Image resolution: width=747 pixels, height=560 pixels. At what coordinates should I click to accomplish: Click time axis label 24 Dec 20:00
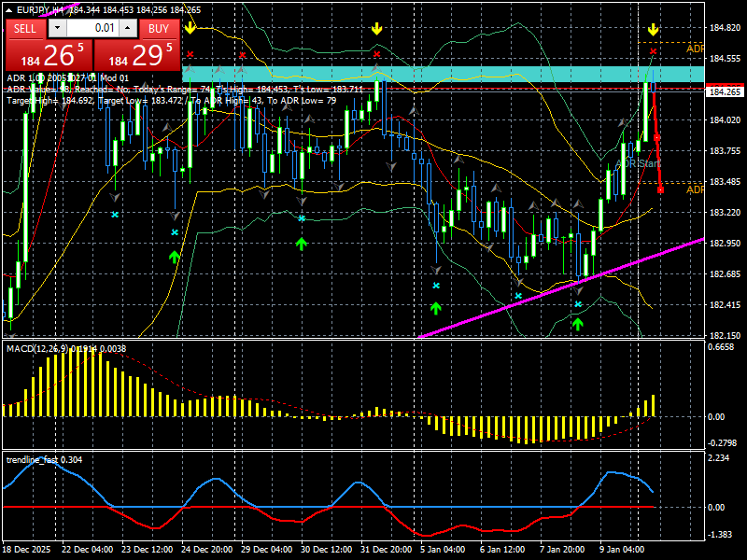[206, 549]
